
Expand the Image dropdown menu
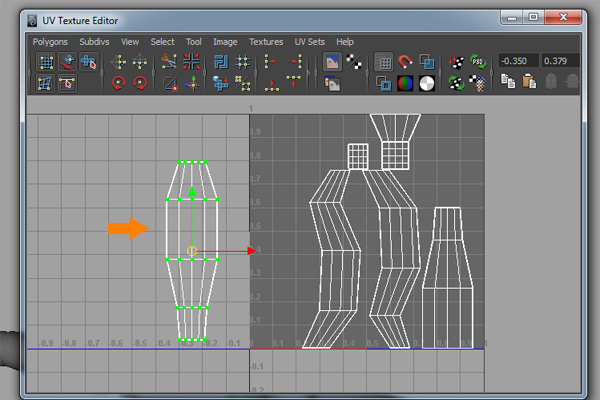point(225,42)
